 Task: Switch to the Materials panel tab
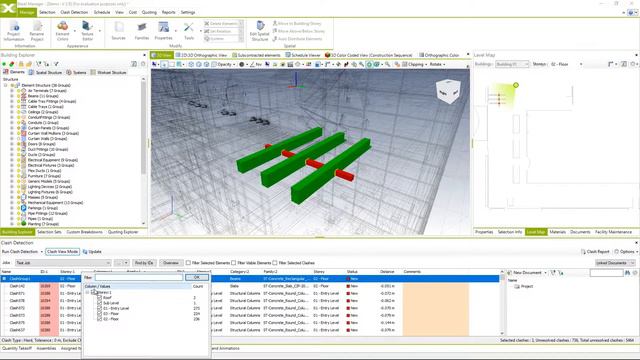pos(558,232)
